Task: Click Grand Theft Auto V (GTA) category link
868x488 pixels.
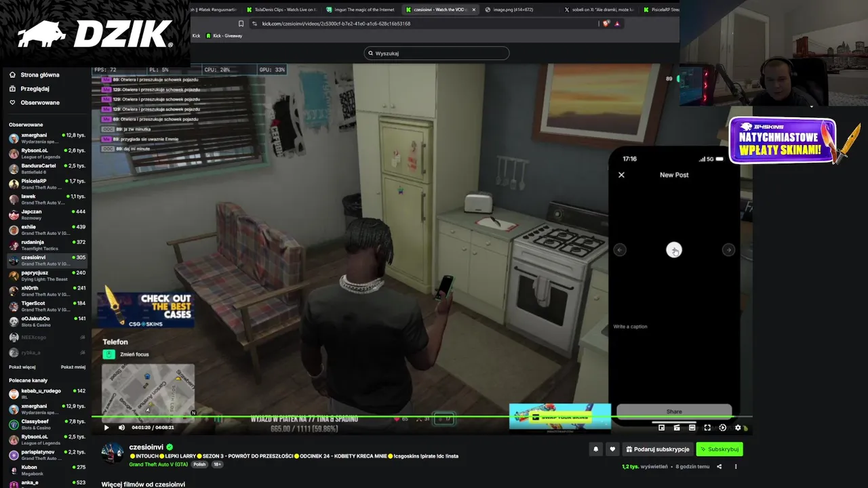Action: [x=159, y=464]
